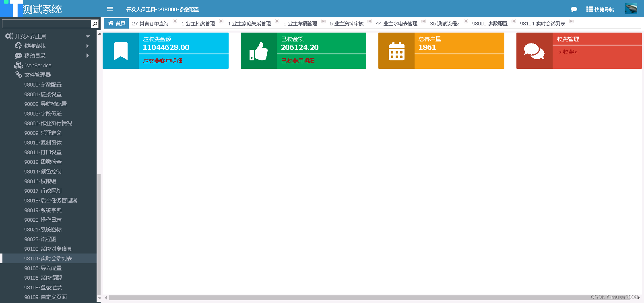Expand the 链接窗体 submenu arrow

coord(88,46)
